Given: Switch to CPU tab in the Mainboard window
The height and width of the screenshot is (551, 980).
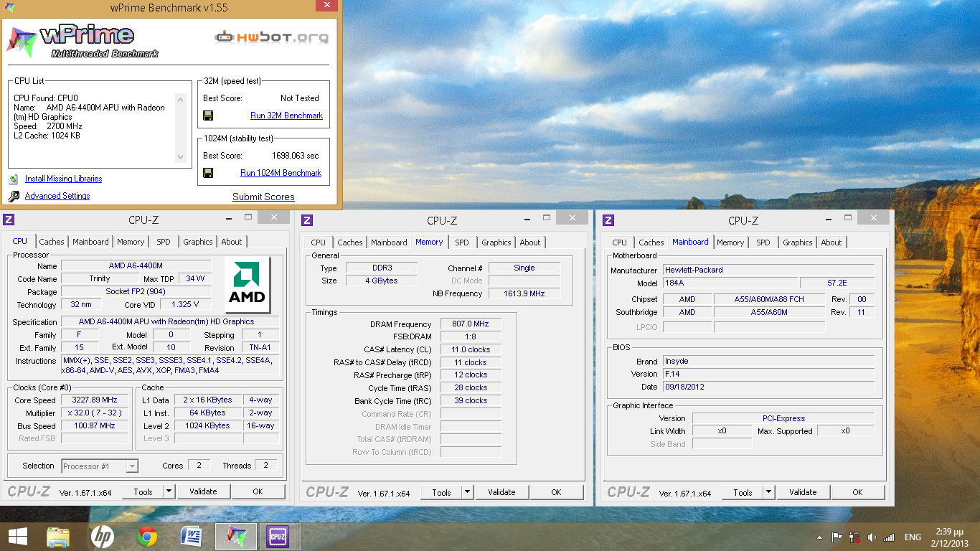Looking at the screenshot, I should (x=620, y=242).
